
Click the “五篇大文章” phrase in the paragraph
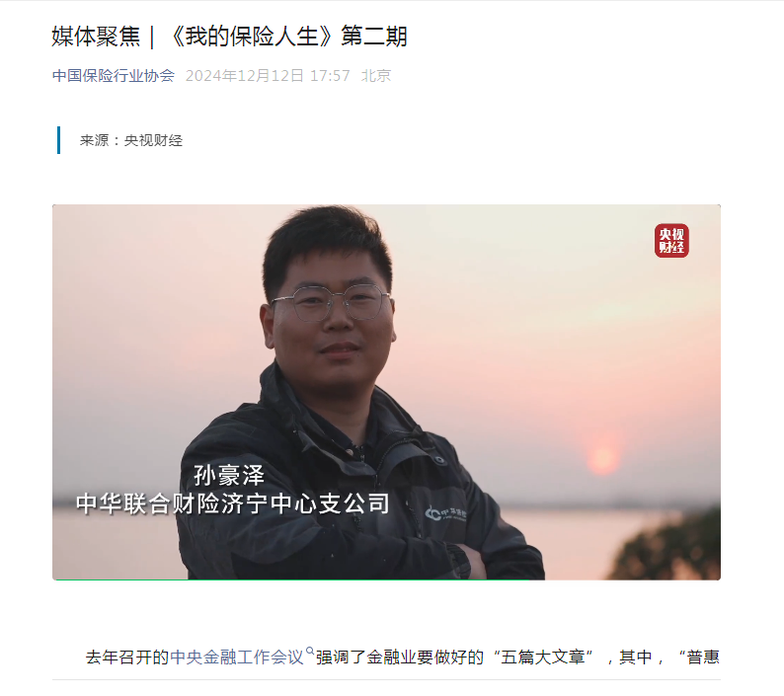(542, 657)
